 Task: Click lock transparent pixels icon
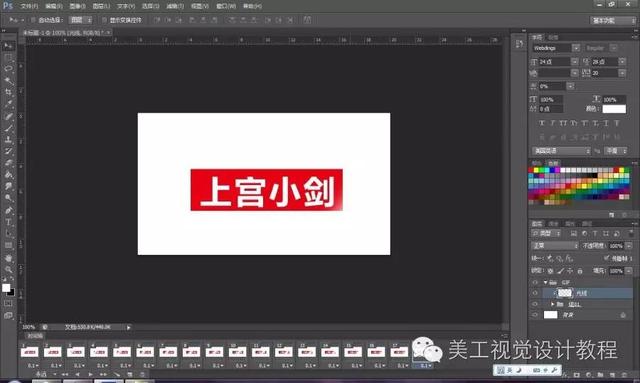551,271
